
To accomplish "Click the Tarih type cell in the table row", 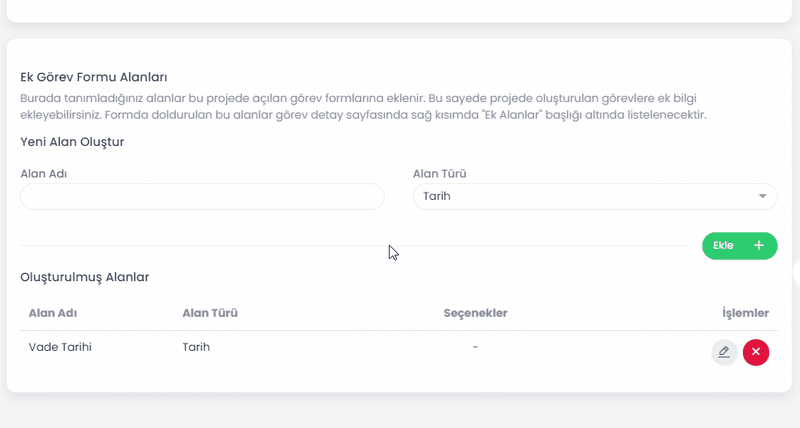I will pos(196,347).
